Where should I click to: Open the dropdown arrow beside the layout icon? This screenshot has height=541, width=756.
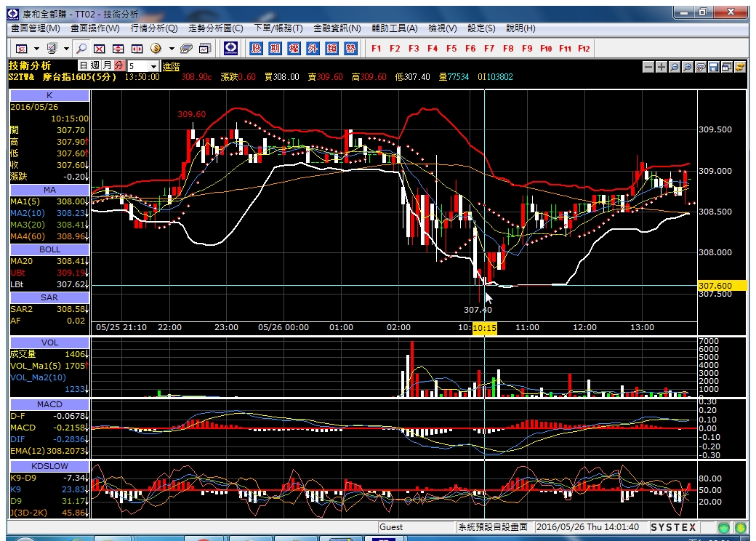(36, 49)
